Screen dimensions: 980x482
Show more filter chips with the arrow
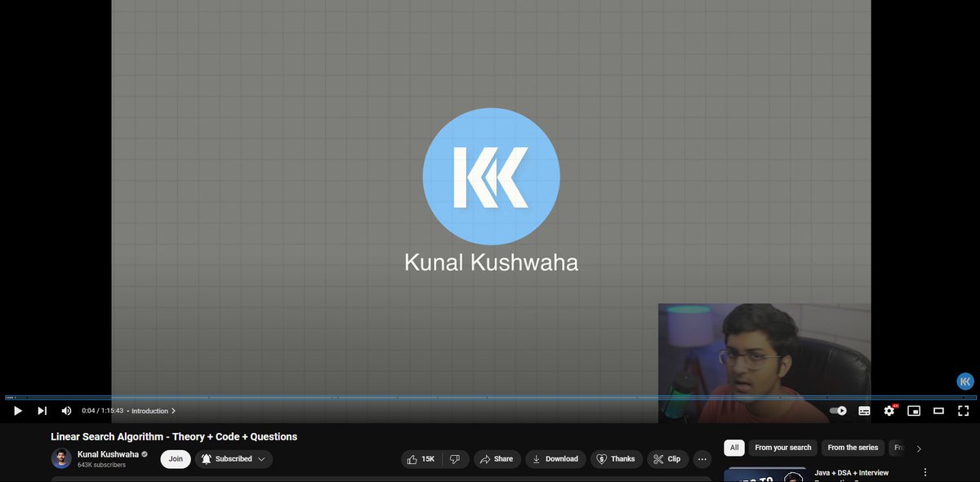(x=919, y=449)
